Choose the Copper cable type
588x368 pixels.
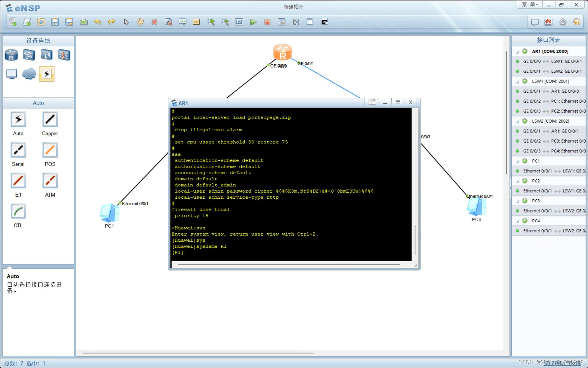coord(50,120)
